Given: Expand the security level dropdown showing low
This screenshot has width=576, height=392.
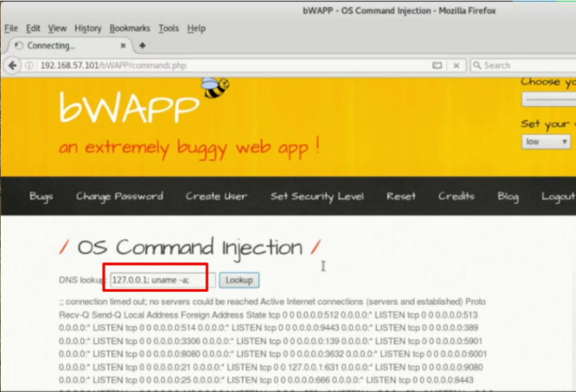Looking at the screenshot, I should tap(546, 142).
